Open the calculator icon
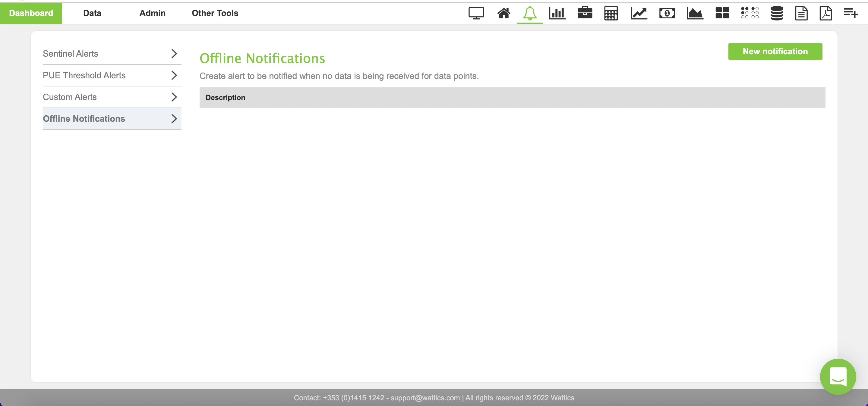Screen dimensions: 868x406 (x=611, y=13)
